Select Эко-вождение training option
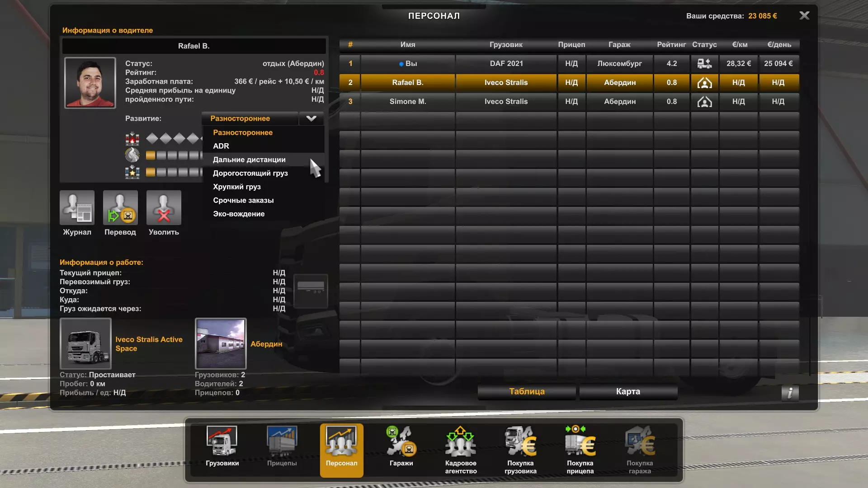 [x=239, y=214]
